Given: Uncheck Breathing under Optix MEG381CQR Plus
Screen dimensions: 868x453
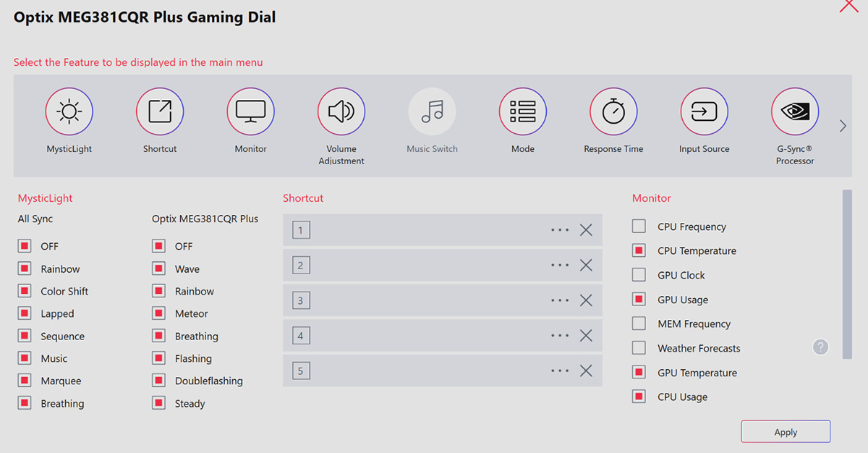Looking at the screenshot, I should pyautogui.click(x=158, y=336).
